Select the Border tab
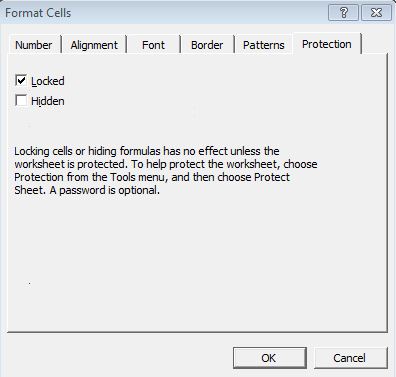This screenshot has height=377, width=396. pos(207,45)
